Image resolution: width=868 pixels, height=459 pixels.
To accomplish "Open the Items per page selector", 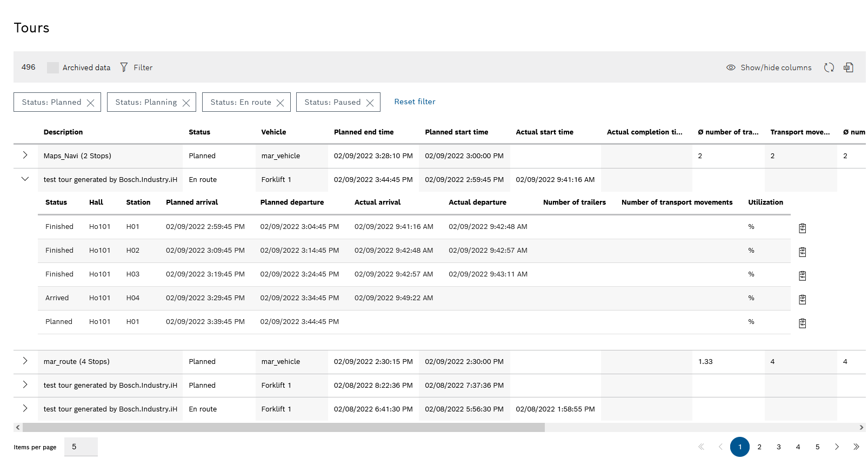I will (x=81, y=447).
